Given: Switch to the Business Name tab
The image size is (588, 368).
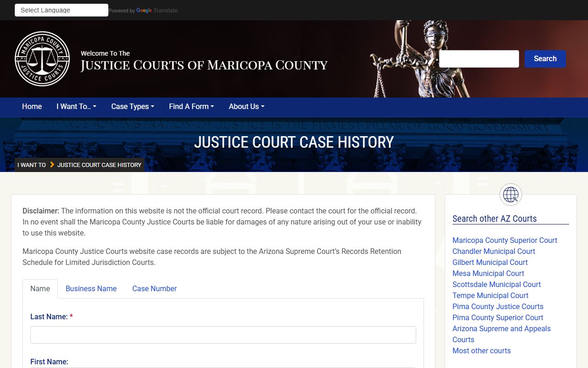Looking at the screenshot, I should click(91, 288).
